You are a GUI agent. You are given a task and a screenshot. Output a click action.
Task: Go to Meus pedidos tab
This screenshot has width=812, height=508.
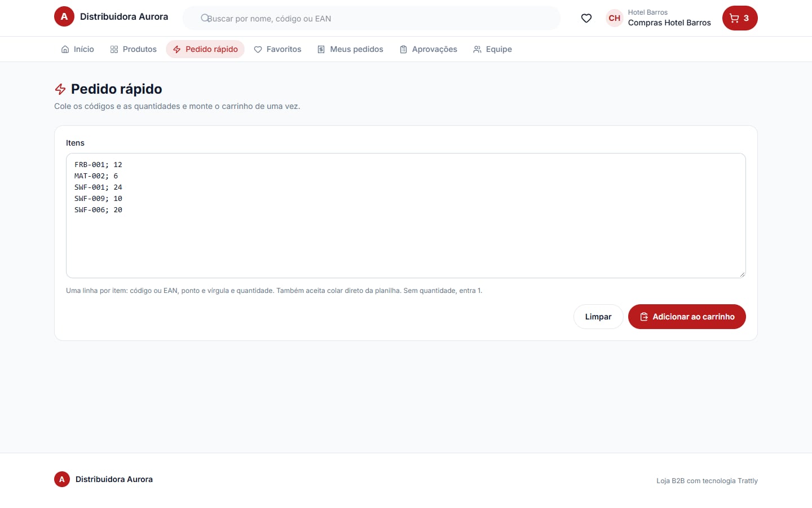pos(350,49)
